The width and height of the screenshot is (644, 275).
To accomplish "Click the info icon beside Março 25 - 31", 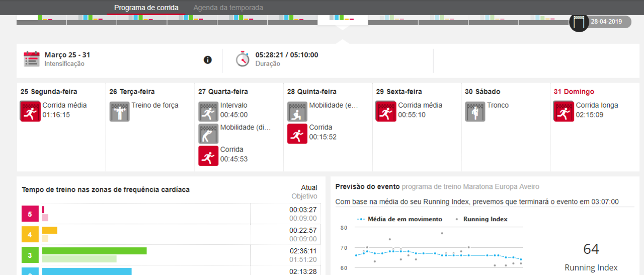I will (x=208, y=60).
